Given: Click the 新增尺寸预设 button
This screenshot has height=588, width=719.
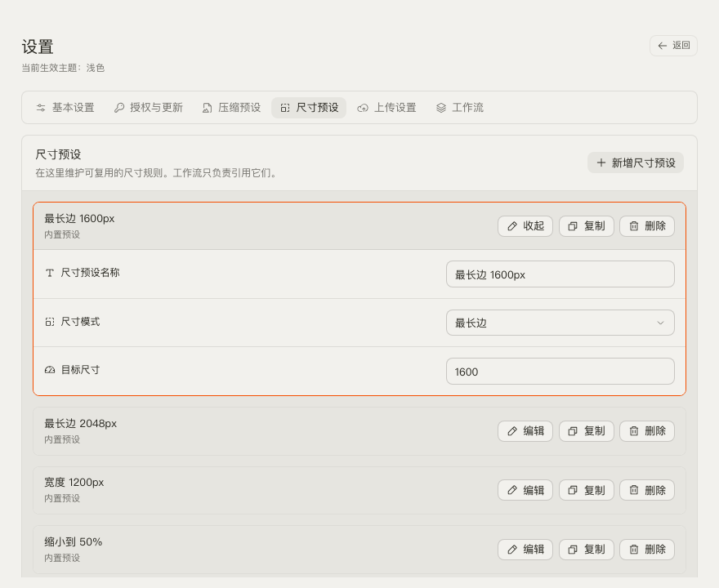Looking at the screenshot, I should click(x=636, y=163).
